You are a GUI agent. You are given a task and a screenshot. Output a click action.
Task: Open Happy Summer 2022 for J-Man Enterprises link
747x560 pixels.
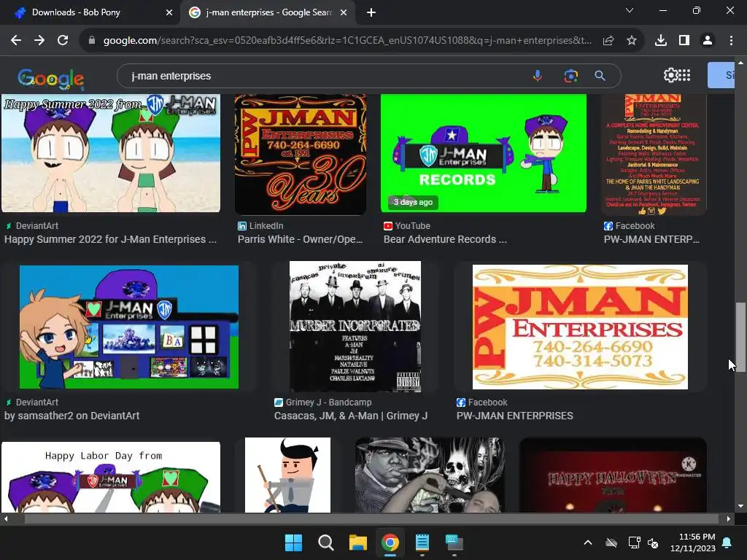click(111, 239)
